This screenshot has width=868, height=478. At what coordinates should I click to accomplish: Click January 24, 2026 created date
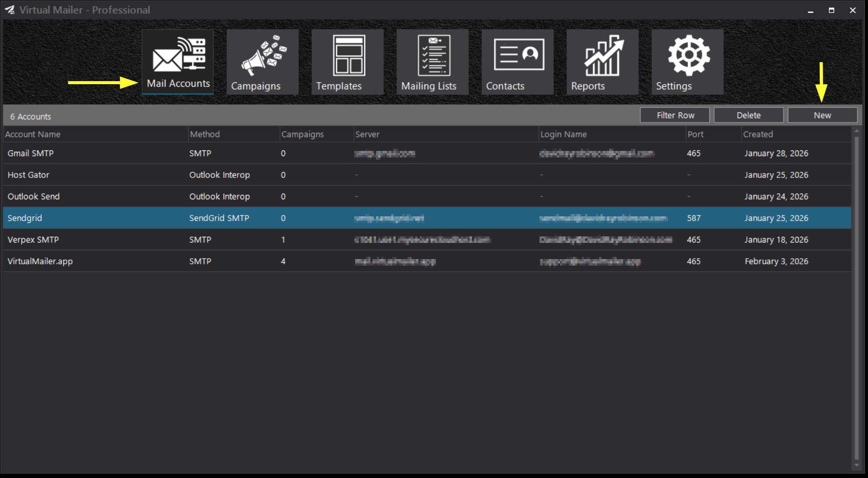point(776,196)
